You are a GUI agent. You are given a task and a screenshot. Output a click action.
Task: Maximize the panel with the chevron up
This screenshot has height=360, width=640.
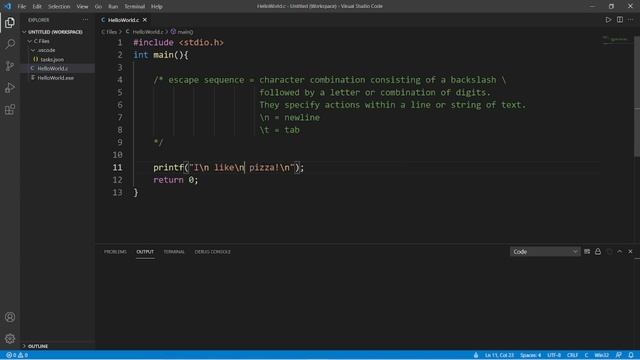click(620, 251)
